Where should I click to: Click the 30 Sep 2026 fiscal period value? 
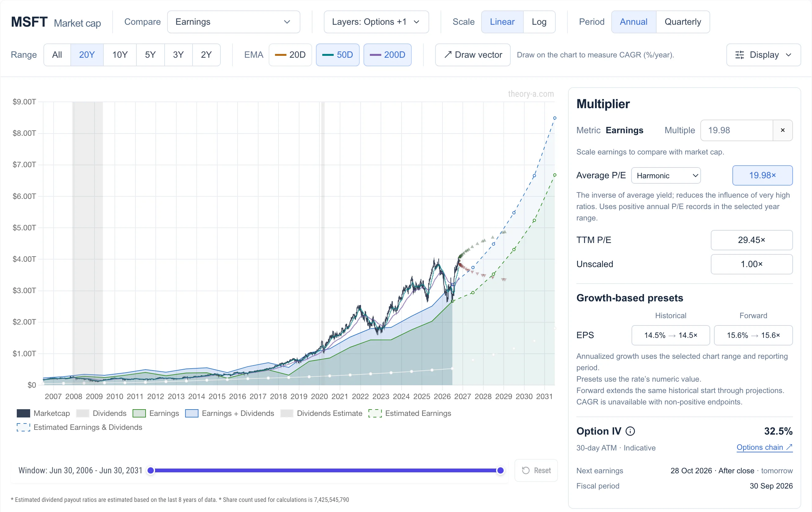pyautogui.click(x=771, y=486)
